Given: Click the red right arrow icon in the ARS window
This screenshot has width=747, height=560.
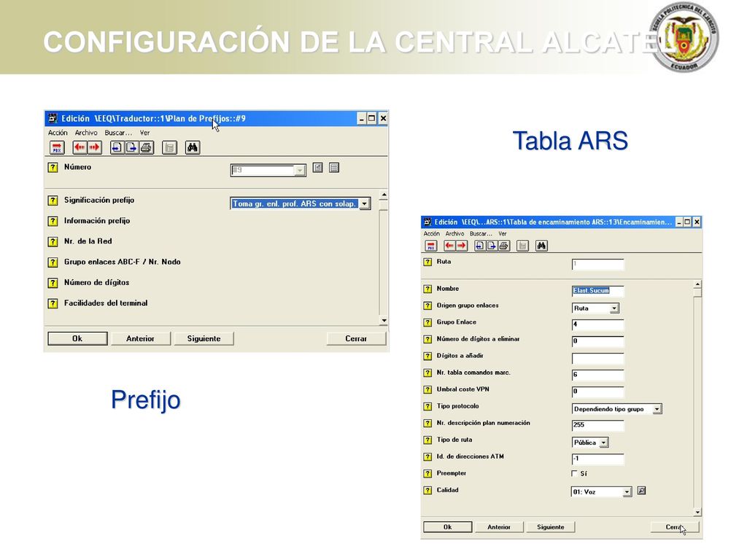Looking at the screenshot, I should [x=462, y=246].
